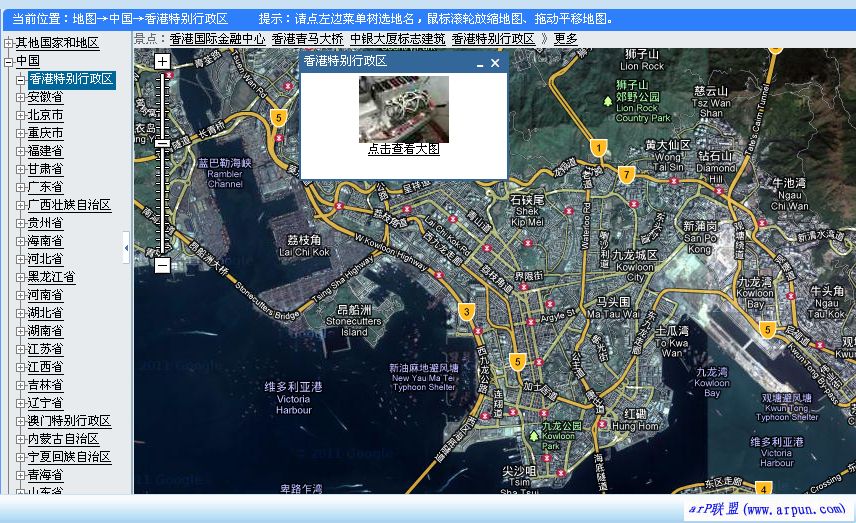
Task: Select 青海省 in the tree
Action: tap(45, 476)
